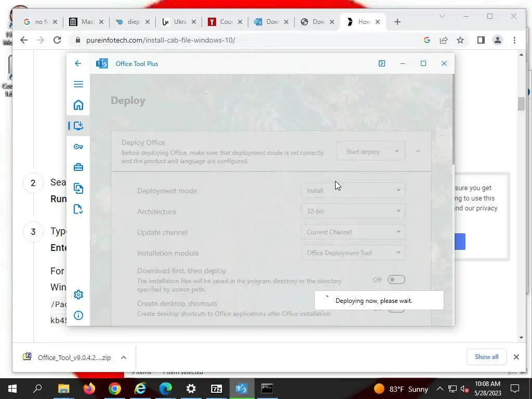532x399 pixels.
Task: Open 7-Zip from the taskbar
Action: [x=217, y=389]
